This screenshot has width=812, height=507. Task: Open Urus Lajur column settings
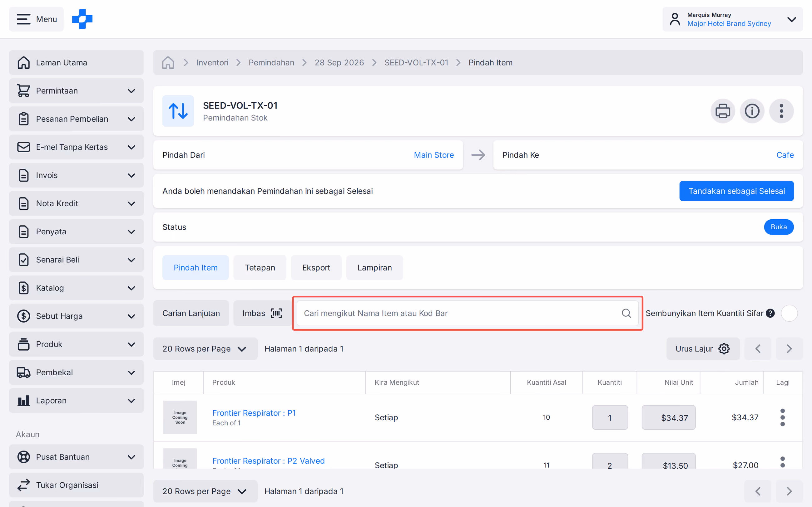pos(703,349)
